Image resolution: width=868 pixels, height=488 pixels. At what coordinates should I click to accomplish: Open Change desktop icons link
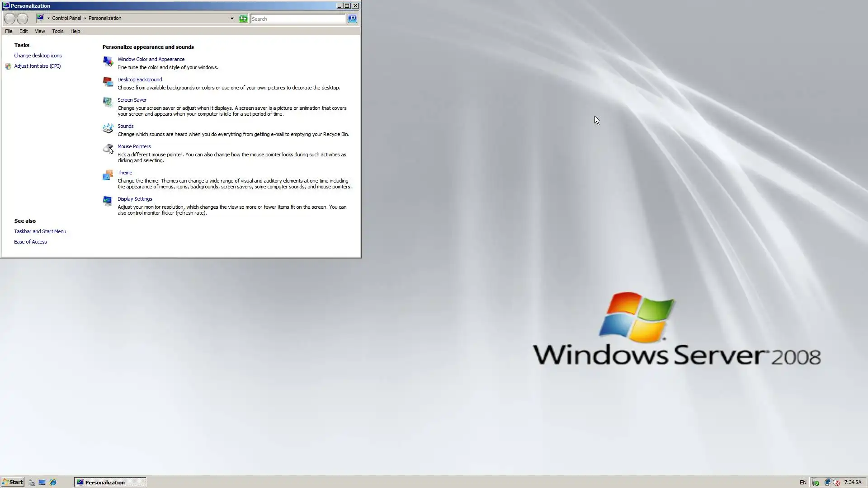pyautogui.click(x=38, y=56)
